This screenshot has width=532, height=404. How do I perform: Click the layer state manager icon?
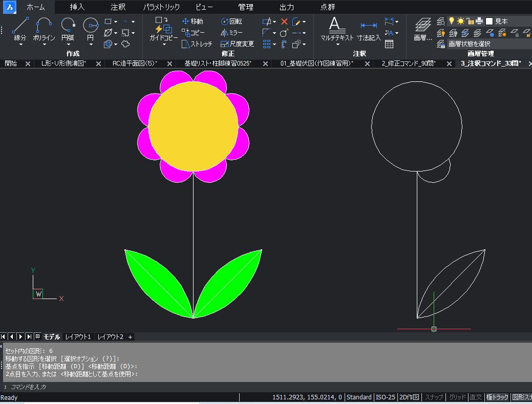point(441,44)
